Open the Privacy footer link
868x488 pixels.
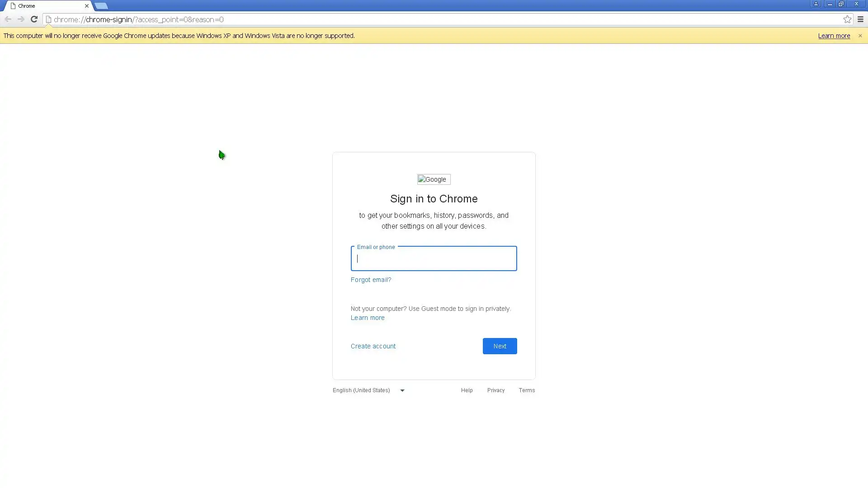495,390
